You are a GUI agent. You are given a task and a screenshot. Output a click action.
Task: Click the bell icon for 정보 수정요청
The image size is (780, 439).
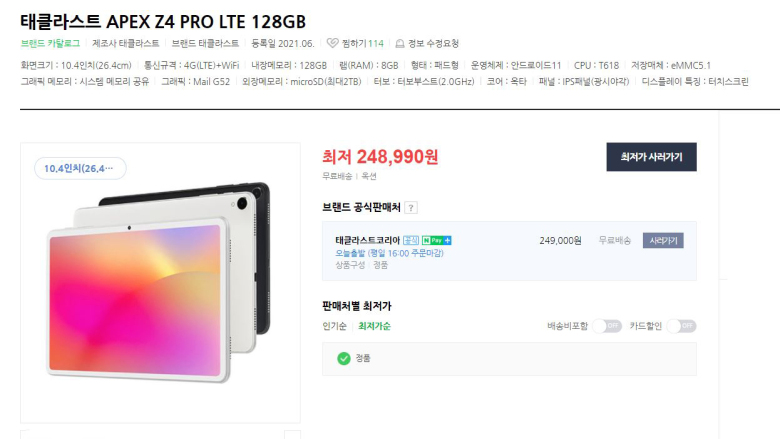click(399, 44)
